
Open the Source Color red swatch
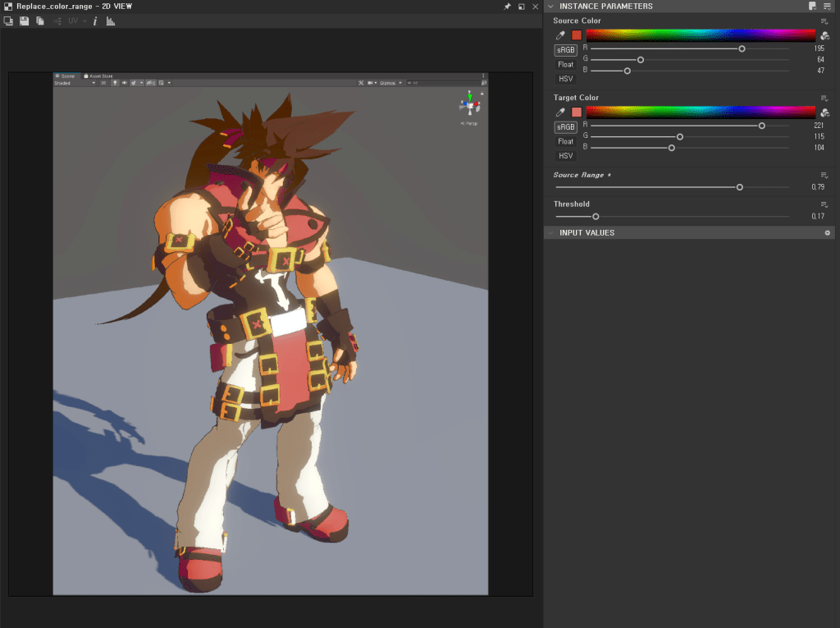pyautogui.click(x=577, y=35)
